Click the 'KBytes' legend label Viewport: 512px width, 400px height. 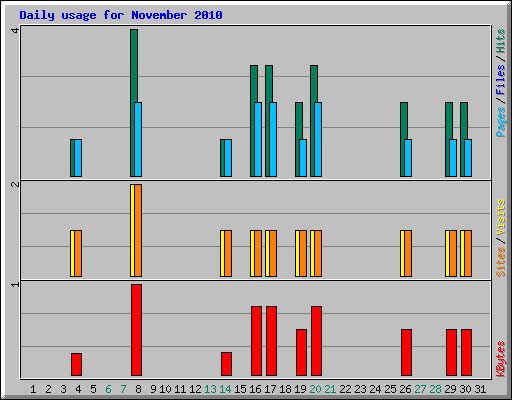(x=500, y=359)
